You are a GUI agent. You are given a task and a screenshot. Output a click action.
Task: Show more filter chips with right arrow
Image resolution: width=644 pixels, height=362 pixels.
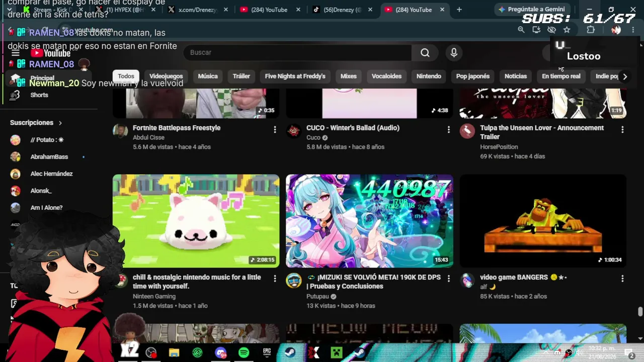(x=625, y=76)
